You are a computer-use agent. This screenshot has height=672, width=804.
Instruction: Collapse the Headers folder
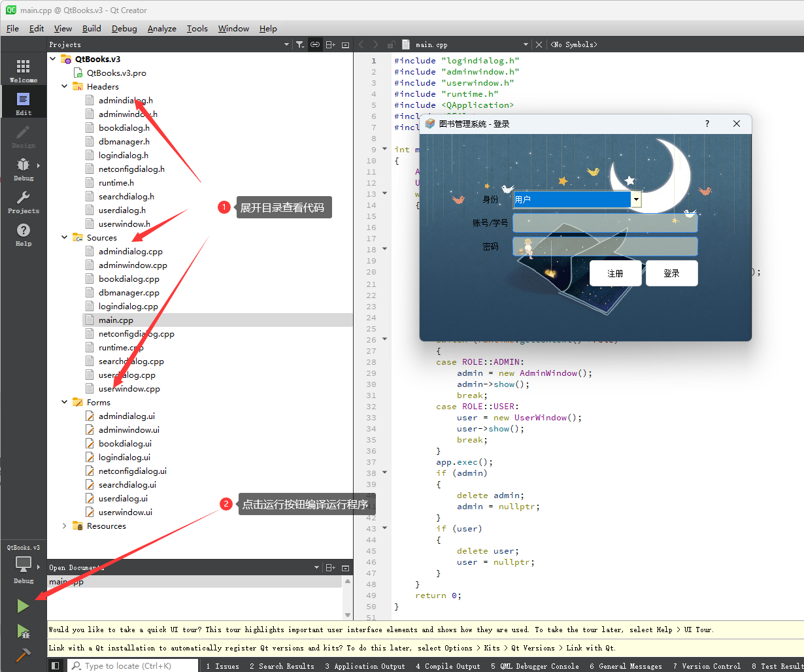click(64, 86)
